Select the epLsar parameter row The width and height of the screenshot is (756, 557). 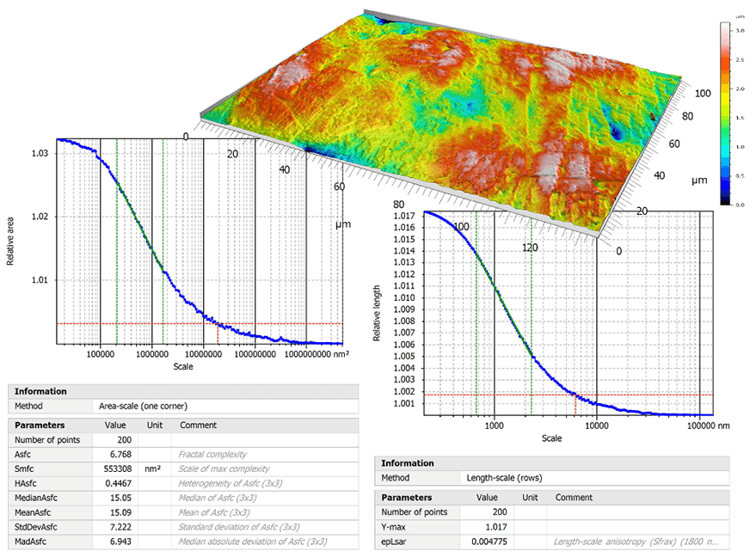552,542
